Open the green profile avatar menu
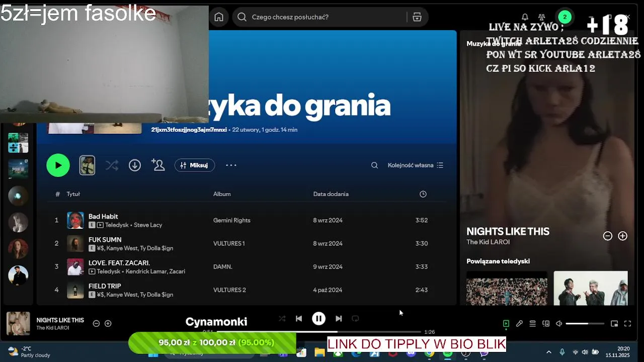644x362 pixels. pos(565,17)
